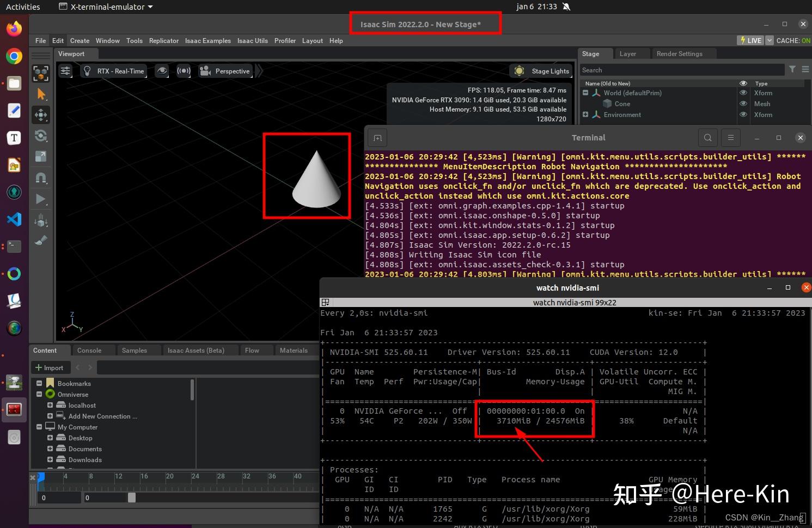The width and height of the screenshot is (812, 528).
Task: Select the Move tool in the toolbar
Action: (41, 115)
